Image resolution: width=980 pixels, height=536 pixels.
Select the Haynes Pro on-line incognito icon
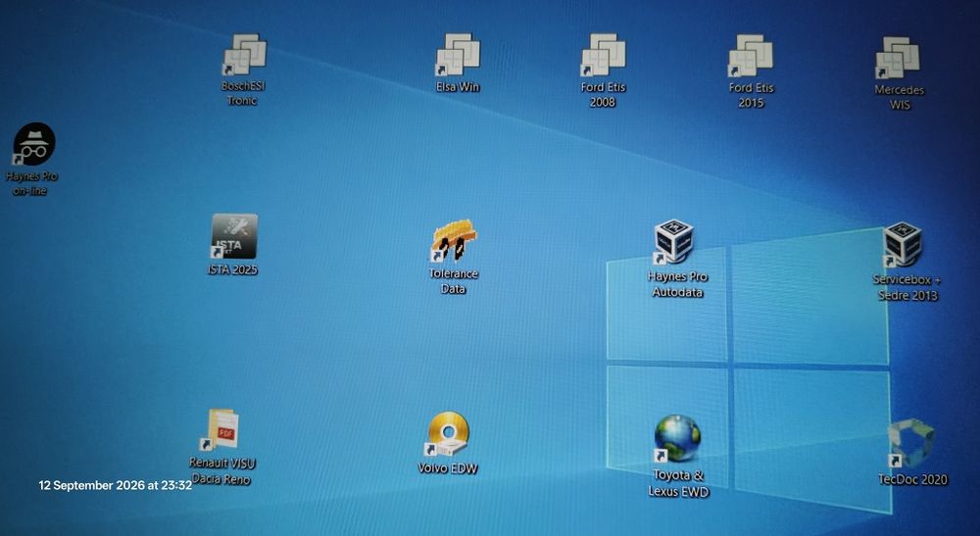33,144
